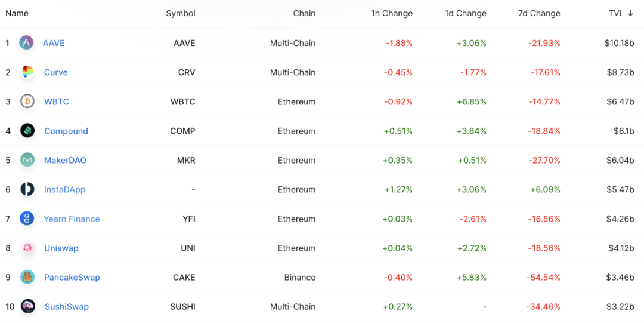Click the Compound green logo icon
The width and height of the screenshot is (644, 323).
[x=27, y=131]
